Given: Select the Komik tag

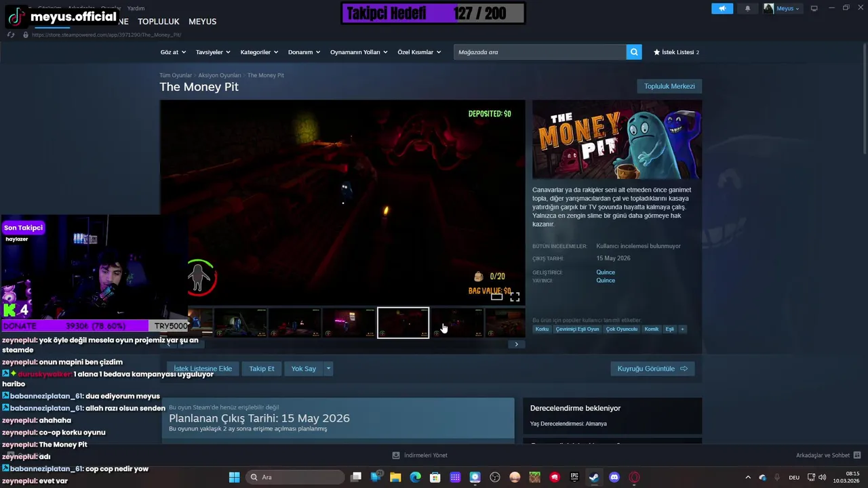Looking at the screenshot, I should click(x=652, y=329).
